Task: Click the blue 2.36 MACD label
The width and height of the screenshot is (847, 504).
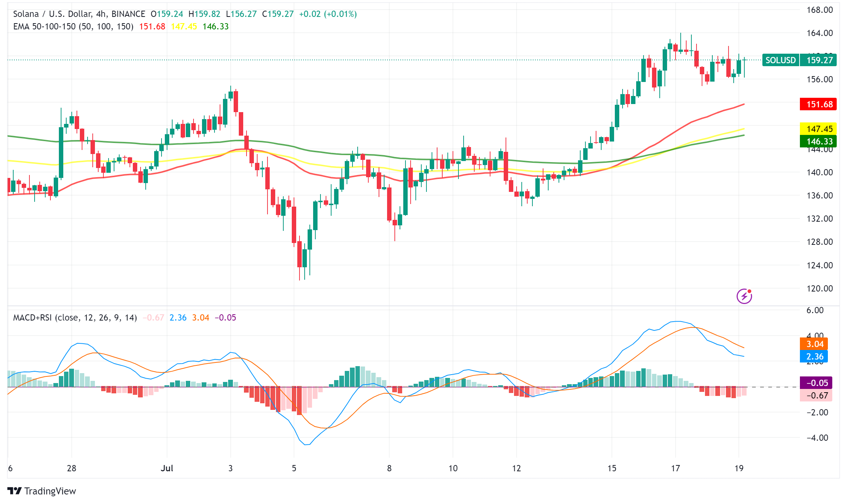Action: 814,357
